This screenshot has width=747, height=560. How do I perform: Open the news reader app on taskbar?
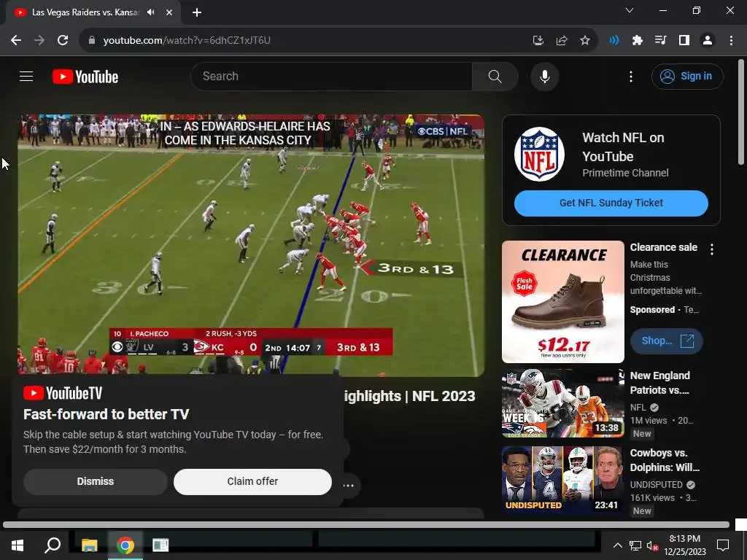(160, 545)
